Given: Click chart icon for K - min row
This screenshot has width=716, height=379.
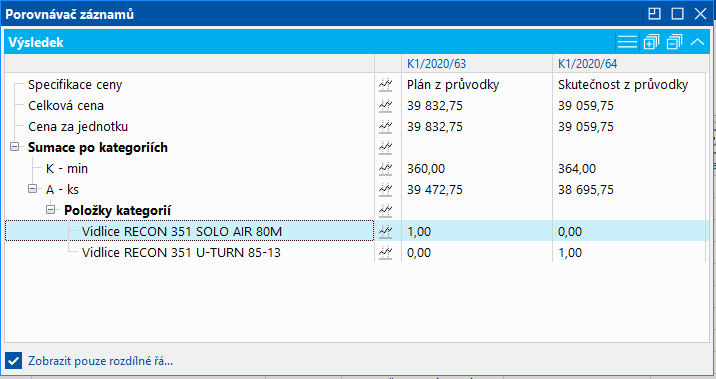Looking at the screenshot, I should [x=386, y=168].
